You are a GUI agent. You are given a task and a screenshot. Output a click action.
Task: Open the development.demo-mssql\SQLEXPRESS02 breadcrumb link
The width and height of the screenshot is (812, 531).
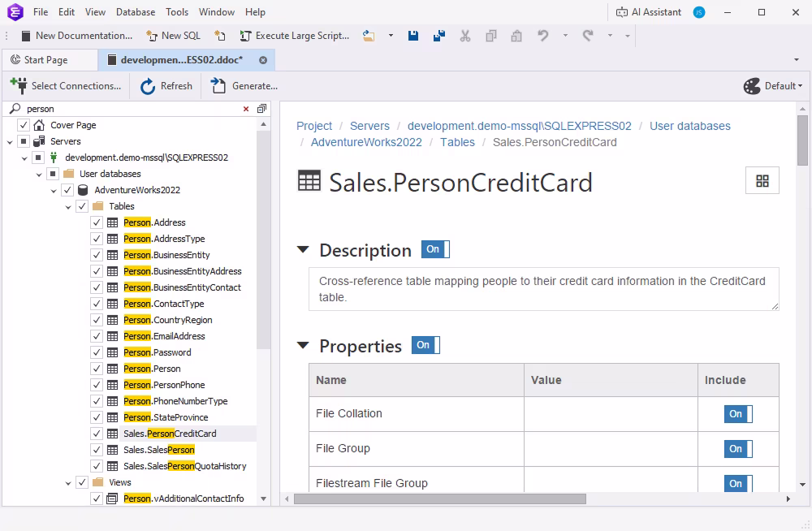[x=520, y=126]
